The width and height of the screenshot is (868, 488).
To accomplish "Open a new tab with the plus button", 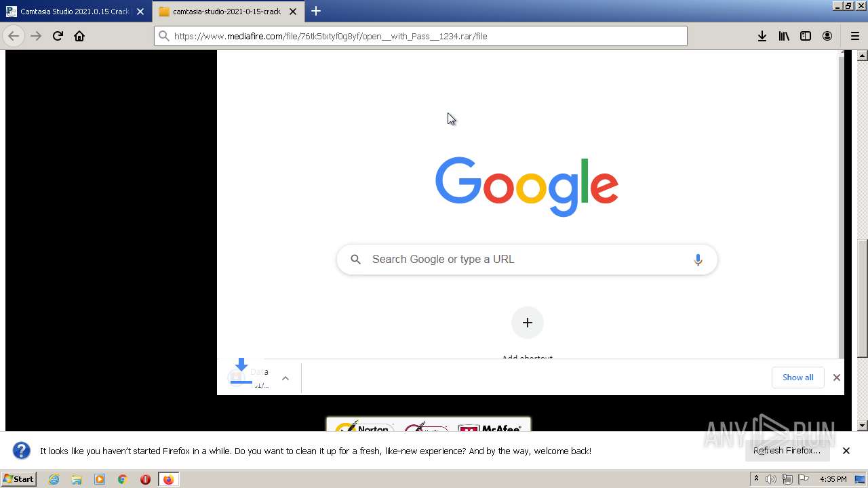I will tap(316, 11).
